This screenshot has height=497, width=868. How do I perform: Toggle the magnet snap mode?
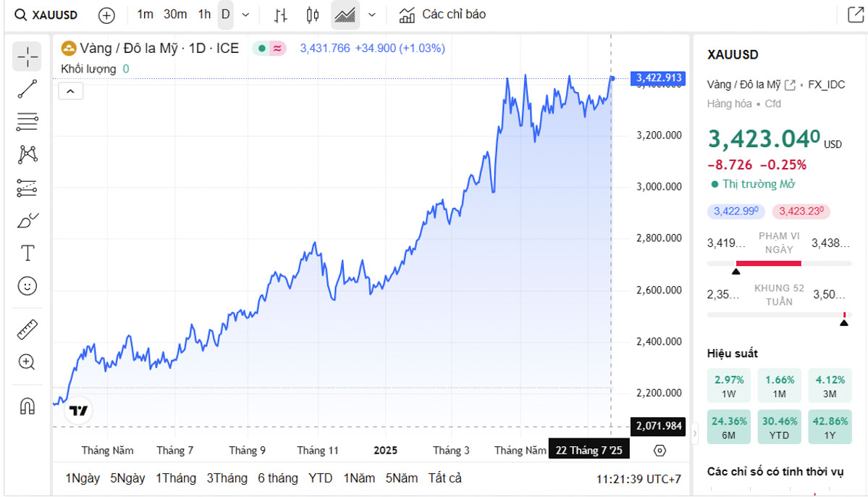[x=27, y=406]
